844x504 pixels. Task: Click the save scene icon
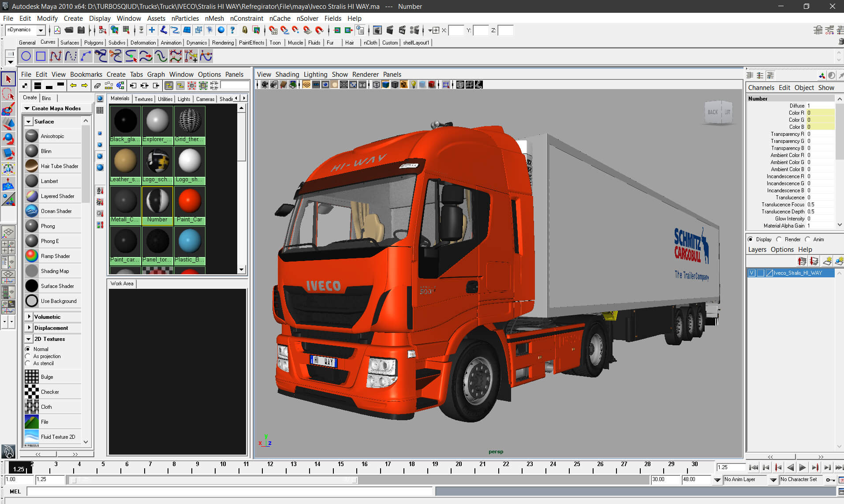(81, 30)
